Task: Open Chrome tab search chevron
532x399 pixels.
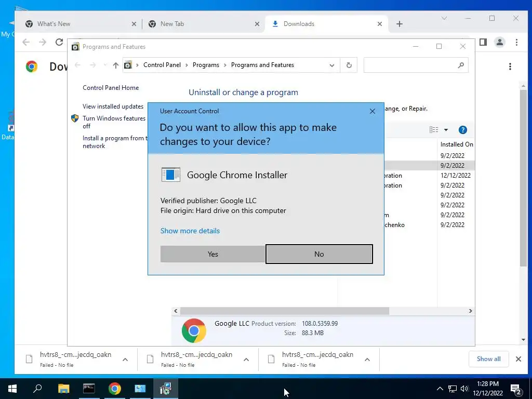Action: pos(444,18)
